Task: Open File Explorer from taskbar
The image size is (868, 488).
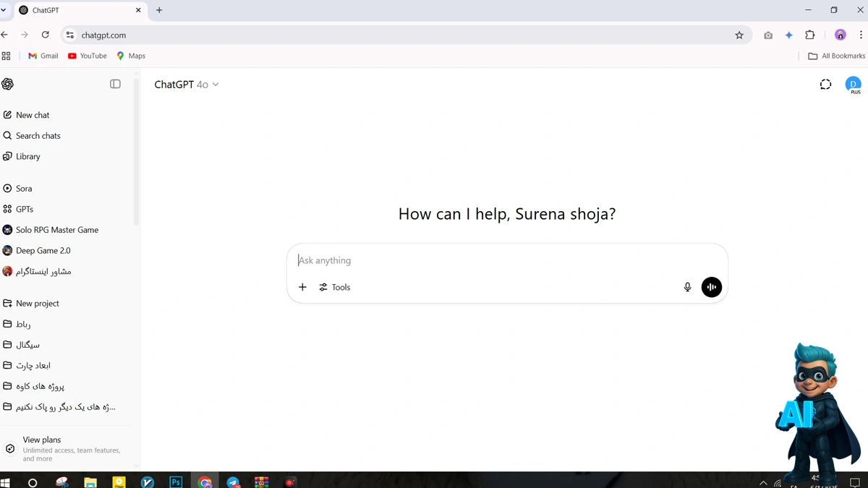Action: 90,482
